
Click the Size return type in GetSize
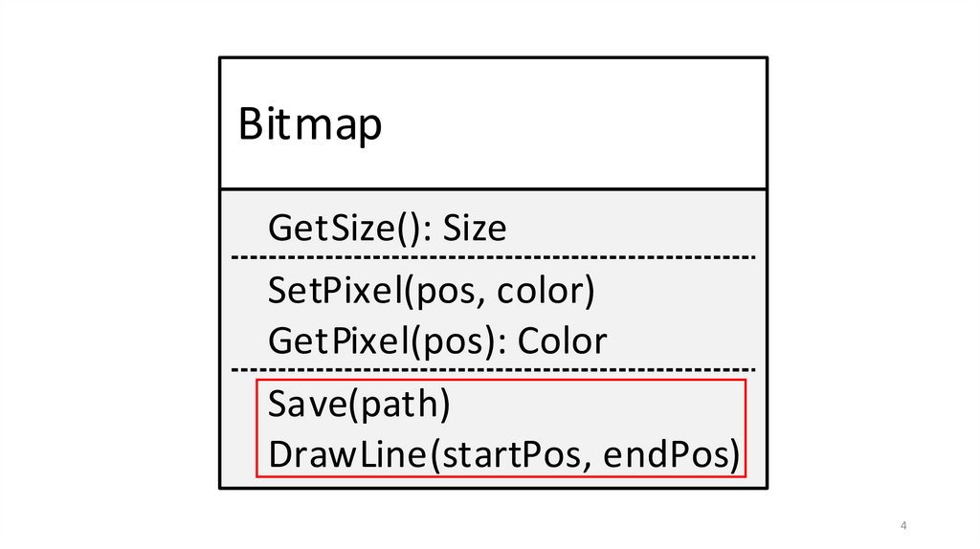pos(476,230)
